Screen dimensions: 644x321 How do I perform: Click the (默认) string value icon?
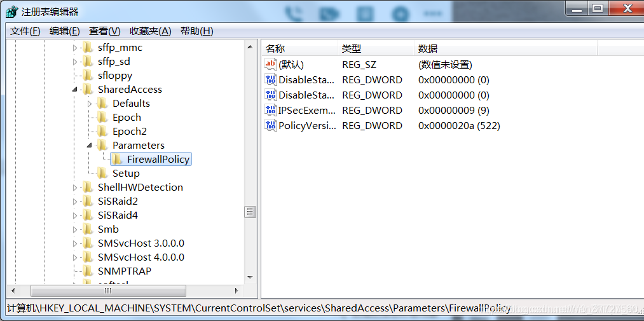pos(271,64)
